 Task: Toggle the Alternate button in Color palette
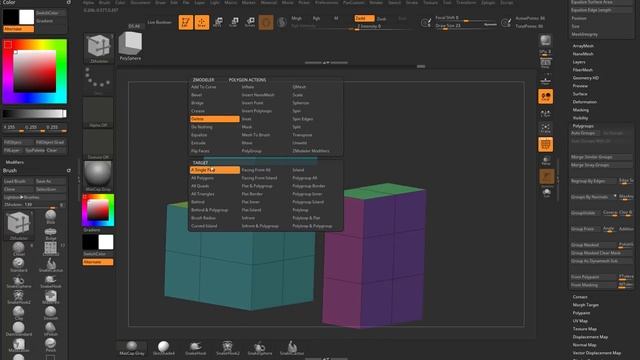pos(18,29)
